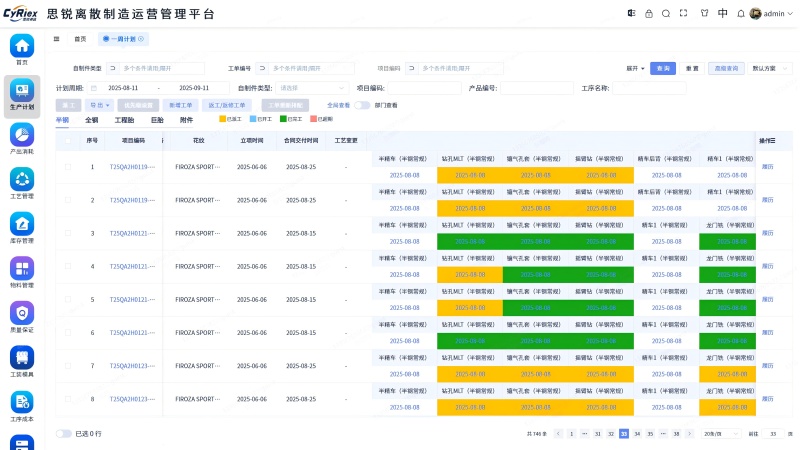Screen dimensions: 800x450
Task: Open the 自制件类型 请选择 dropdown
Action: [x=311, y=88]
